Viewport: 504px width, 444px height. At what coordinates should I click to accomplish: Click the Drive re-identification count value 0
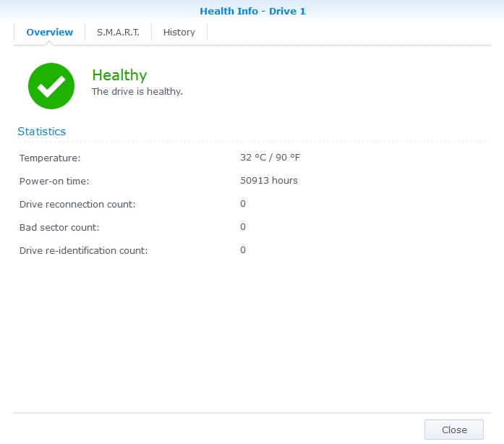click(x=243, y=250)
